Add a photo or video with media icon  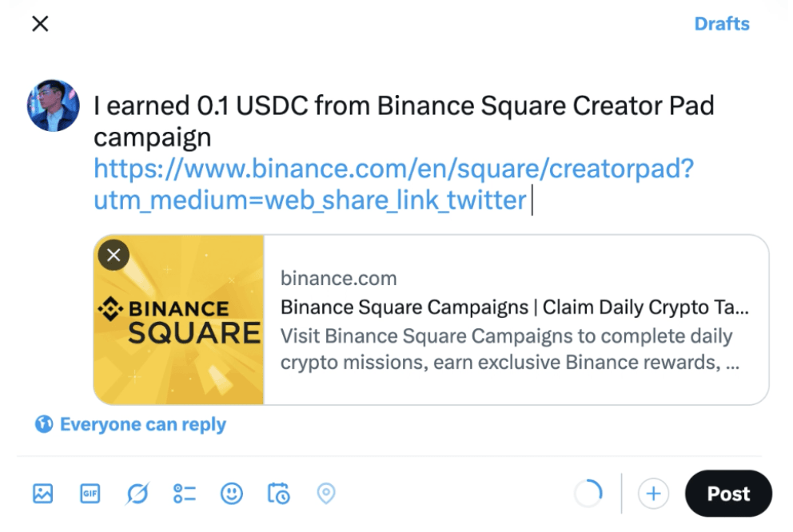(x=42, y=494)
